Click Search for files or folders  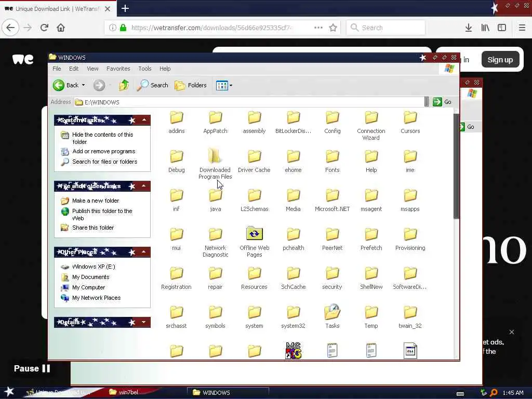click(104, 162)
